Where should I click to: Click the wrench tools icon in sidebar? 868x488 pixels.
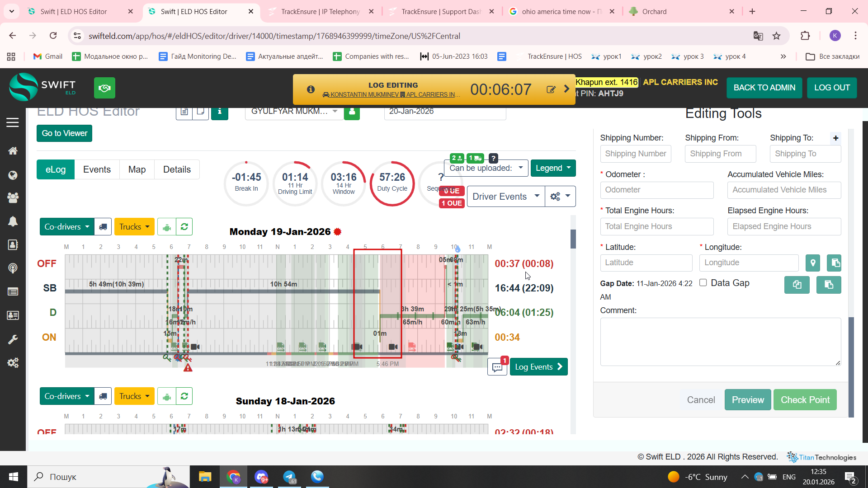13,339
